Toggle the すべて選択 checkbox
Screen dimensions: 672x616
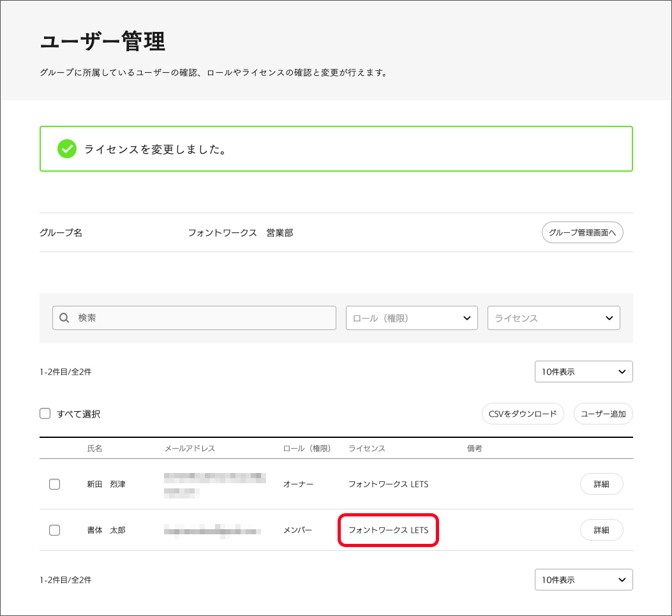tap(45, 414)
